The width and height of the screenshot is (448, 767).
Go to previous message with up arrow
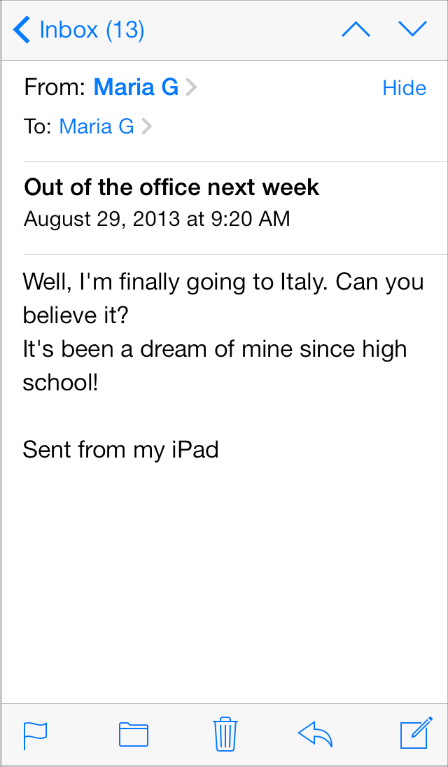coord(356,29)
